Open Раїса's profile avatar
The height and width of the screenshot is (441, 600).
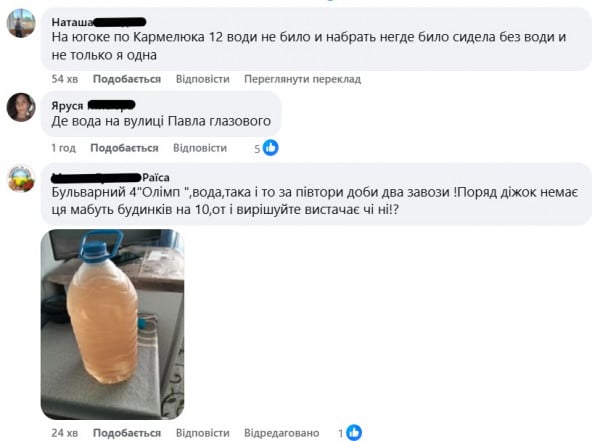(21, 178)
